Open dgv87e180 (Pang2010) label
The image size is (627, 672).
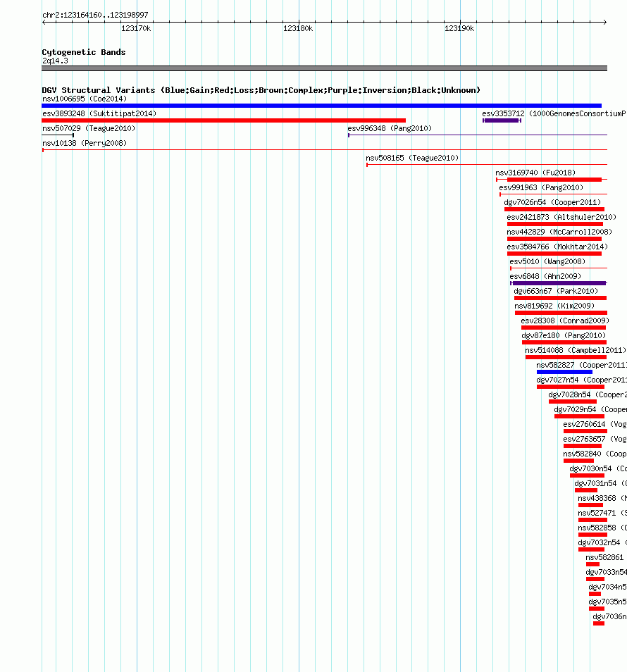(564, 335)
